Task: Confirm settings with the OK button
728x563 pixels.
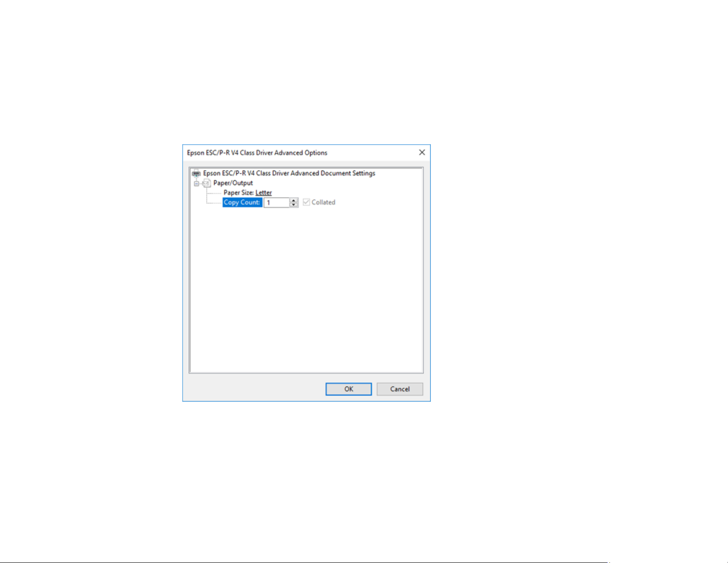Action: click(x=349, y=389)
